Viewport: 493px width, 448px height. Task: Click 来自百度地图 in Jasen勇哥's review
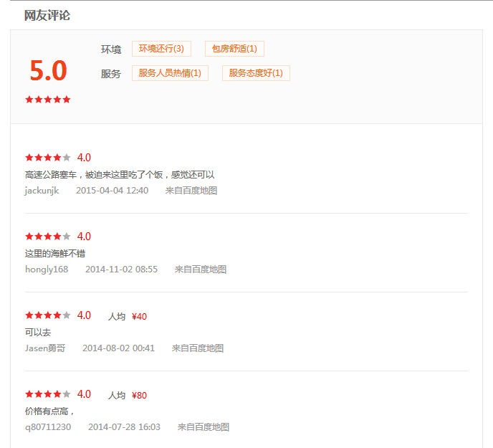point(198,348)
